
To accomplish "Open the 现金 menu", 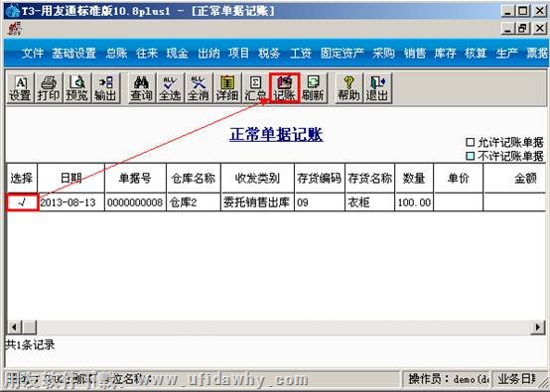I will pos(177,54).
